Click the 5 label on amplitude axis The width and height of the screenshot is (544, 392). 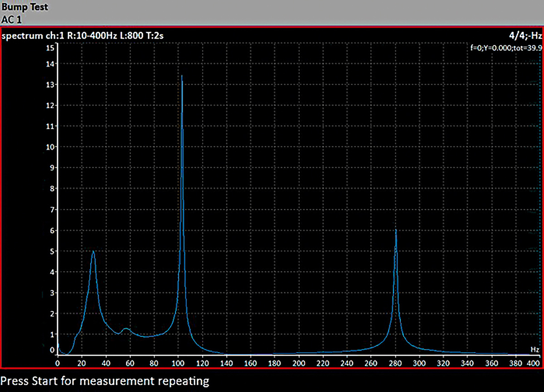coord(53,251)
